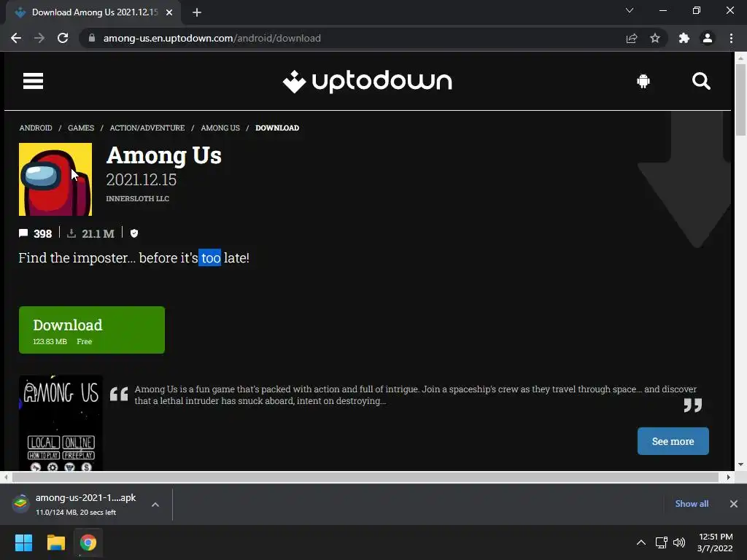Go to ACTION/ADVENTURE breadcrumb
Screen dimensions: 747x560
pyautogui.click(x=147, y=128)
